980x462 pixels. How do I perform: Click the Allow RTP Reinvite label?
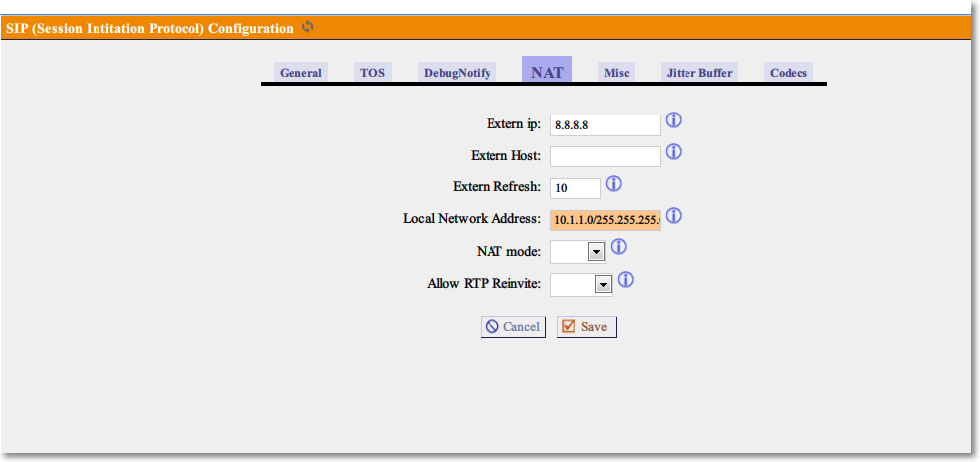tap(485, 284)
